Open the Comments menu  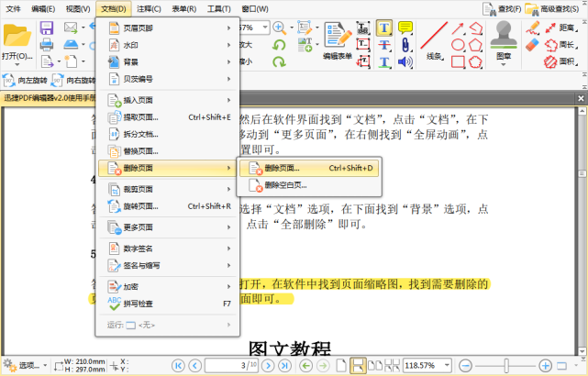pyautogui.click(x=149, y=8)
